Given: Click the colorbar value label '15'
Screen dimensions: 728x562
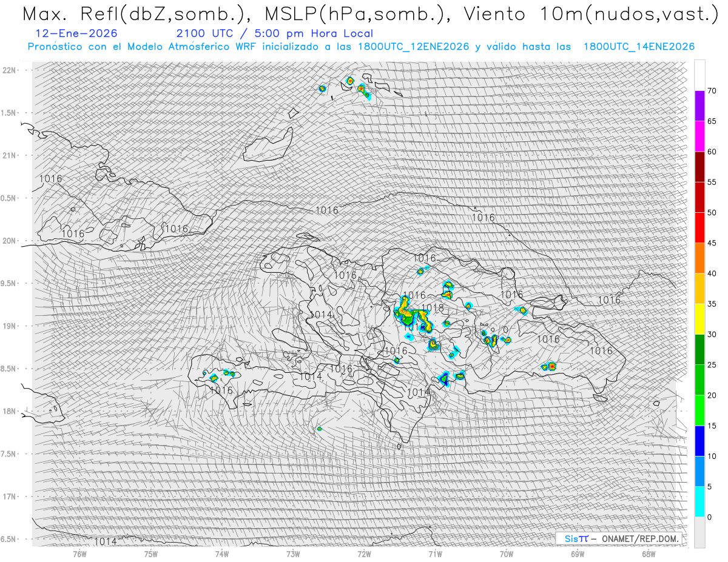Looking at the screenshot, I should (x=712, y=426).
